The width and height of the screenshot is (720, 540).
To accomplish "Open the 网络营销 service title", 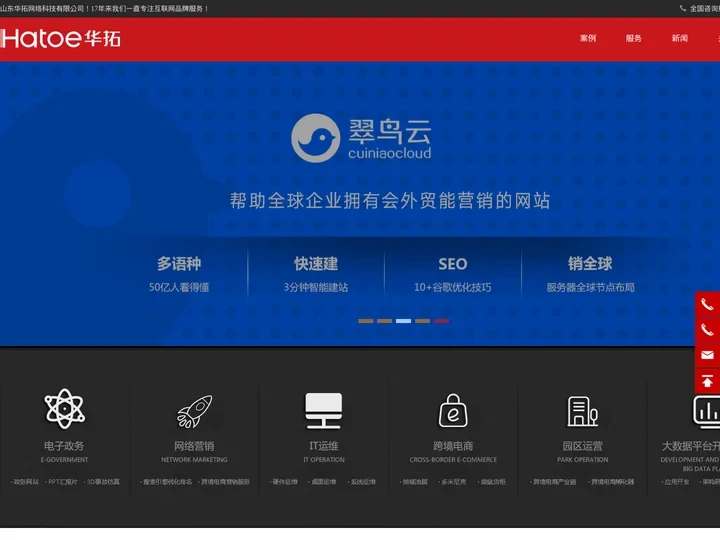I will pyautogui.click(x=194, y=446).
